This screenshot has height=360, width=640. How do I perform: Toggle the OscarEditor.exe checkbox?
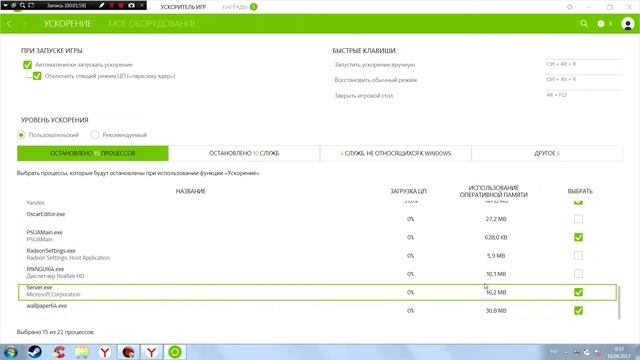pyautogui.click(x=578, y=219)
